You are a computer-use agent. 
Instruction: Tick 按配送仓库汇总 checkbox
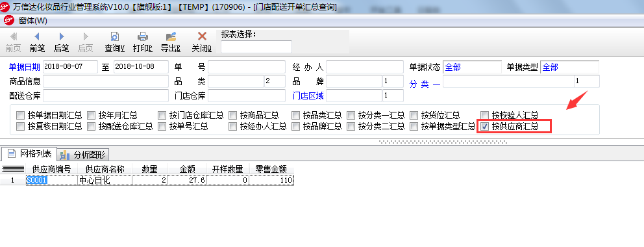tap(91, 126)
